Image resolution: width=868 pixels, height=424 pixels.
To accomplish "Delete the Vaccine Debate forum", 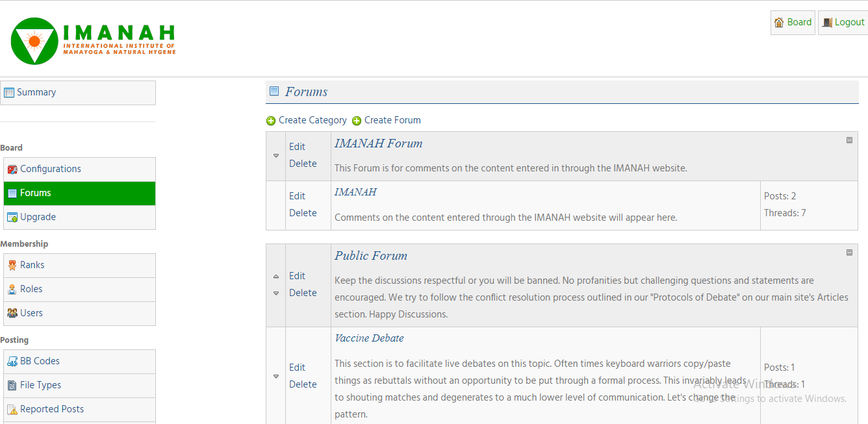I will pos(303,384).
